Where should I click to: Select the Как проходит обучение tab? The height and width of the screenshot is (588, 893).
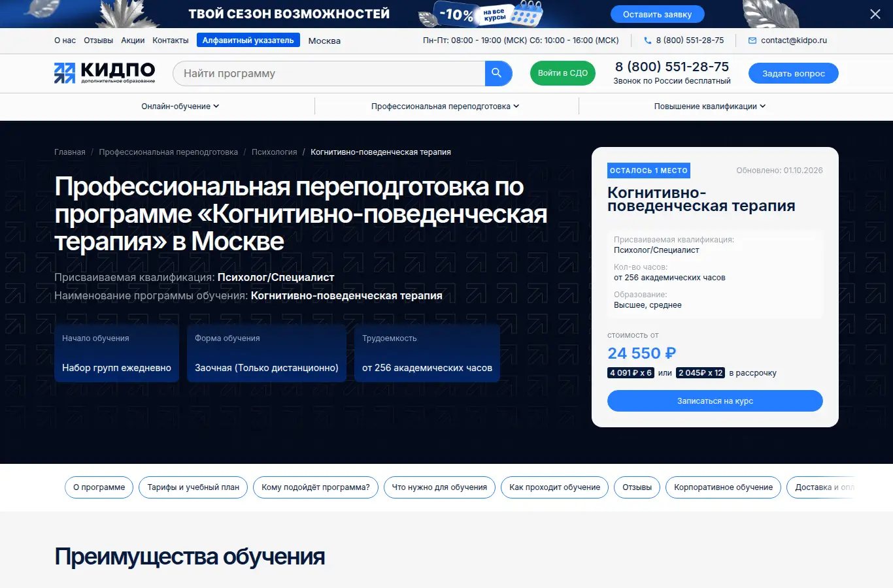555,487
